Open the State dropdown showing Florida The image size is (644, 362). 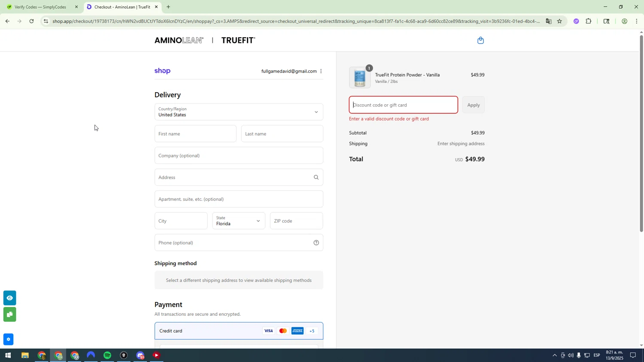(239, 221)
